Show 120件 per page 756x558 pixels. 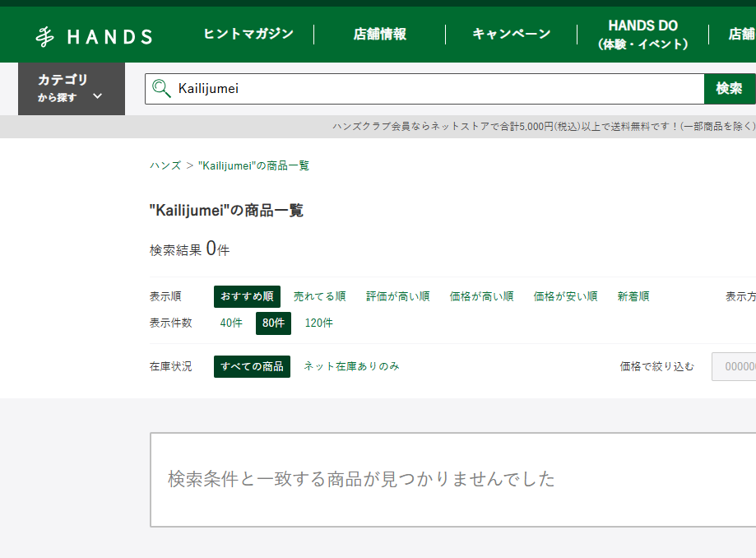pyautogui.click(x=319, y=323)
